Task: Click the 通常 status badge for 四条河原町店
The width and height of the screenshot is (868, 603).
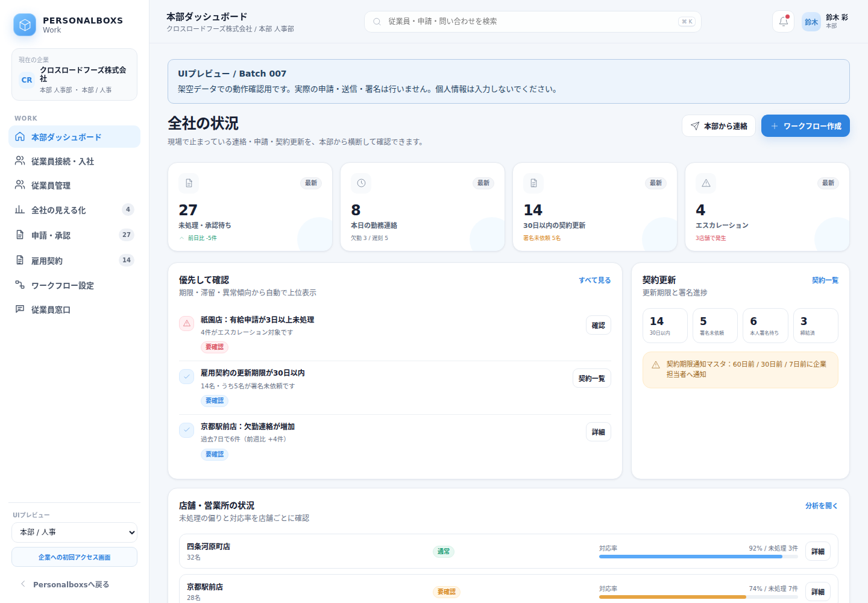Action: pos(444,552)
